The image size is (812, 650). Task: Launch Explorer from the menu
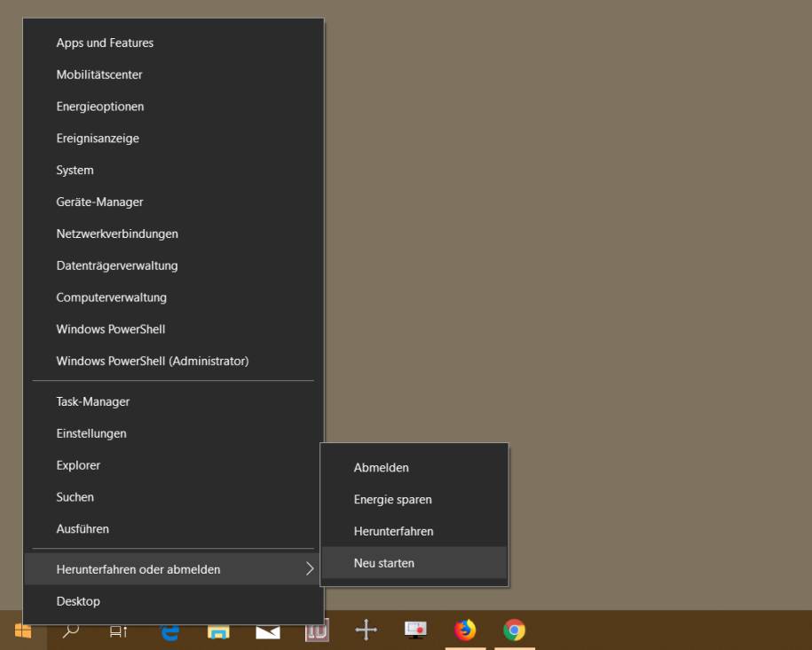[173, 465]
